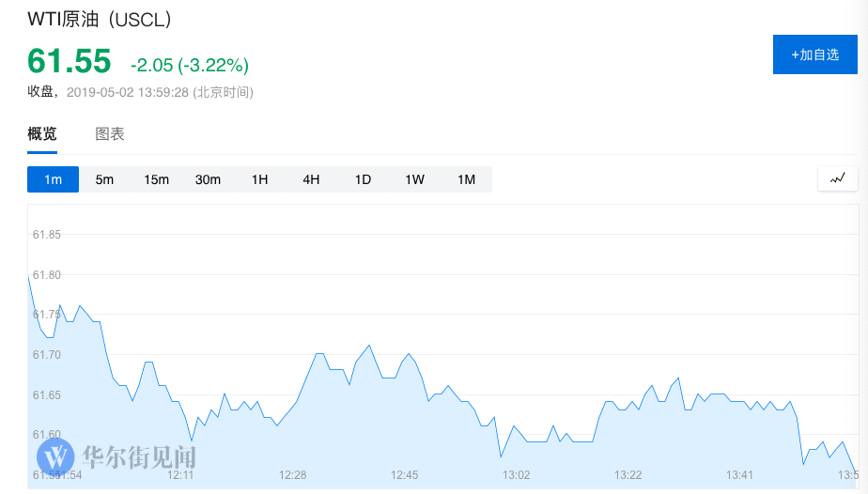Switch to 4H interval

(311, 179)
